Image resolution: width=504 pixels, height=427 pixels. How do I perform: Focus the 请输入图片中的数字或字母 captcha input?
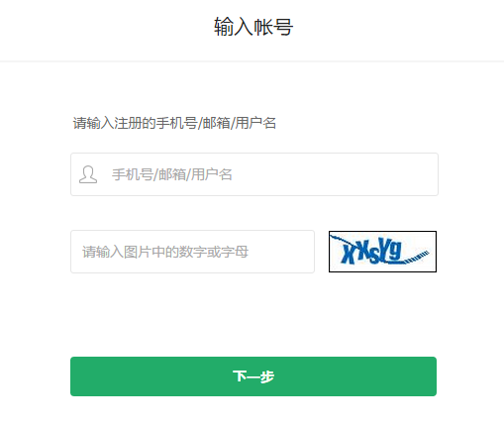point(192,252)
